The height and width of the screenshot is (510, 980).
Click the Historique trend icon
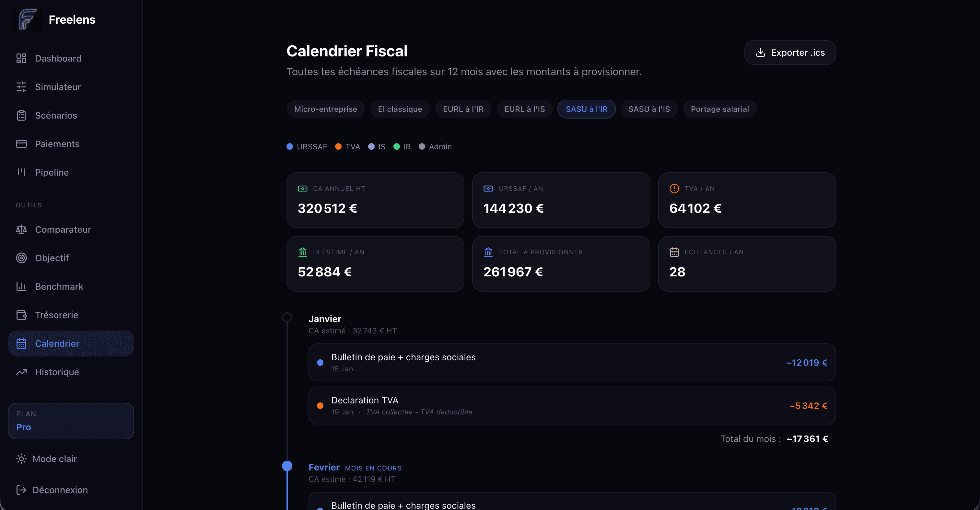[21, 372]
